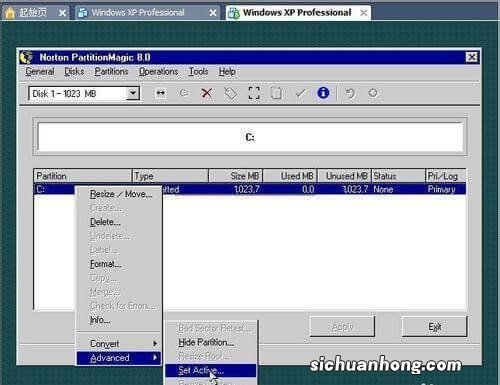Open the Help menu

coord(227,72)
